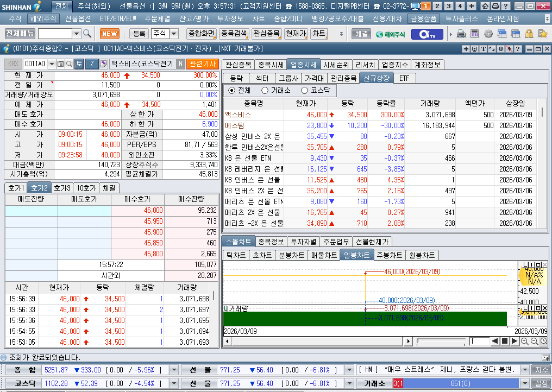Click the zoom-in magnifier on the chart toolbar
Screen dimensions: 552x392
[x=525, y=342]
